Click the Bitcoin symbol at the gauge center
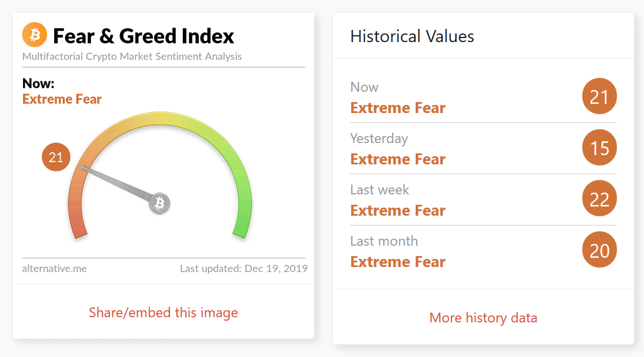 (160, 203)
